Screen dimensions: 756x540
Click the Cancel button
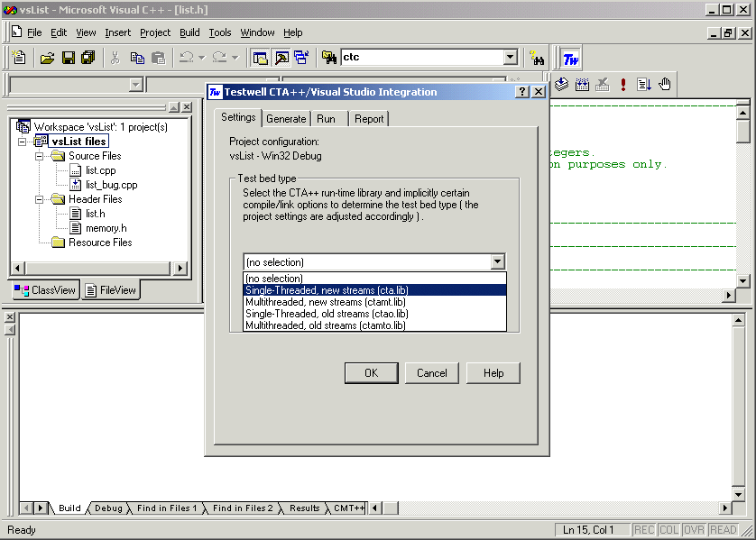(432, 373)
